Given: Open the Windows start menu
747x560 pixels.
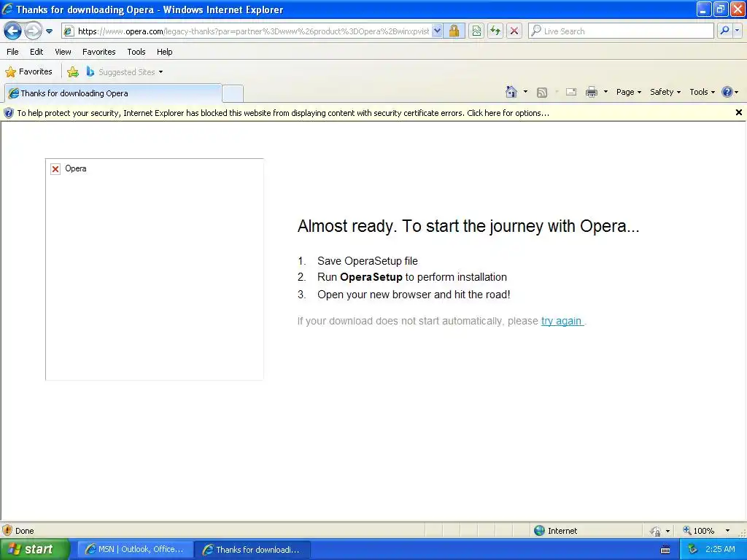Looking at the screenshot, I should tap(34, 549).
